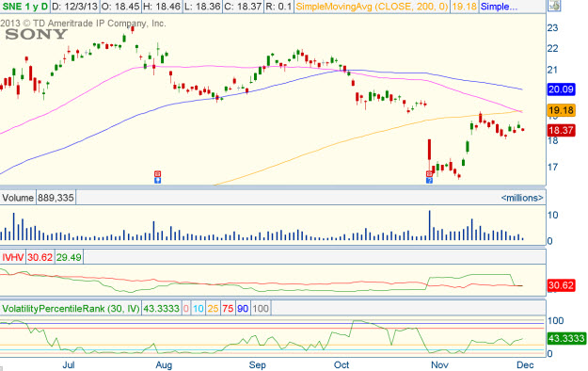Viewport: 588px width, 371px height.
Task: Click the 889,335 volume value
Action: pos(56,198)
